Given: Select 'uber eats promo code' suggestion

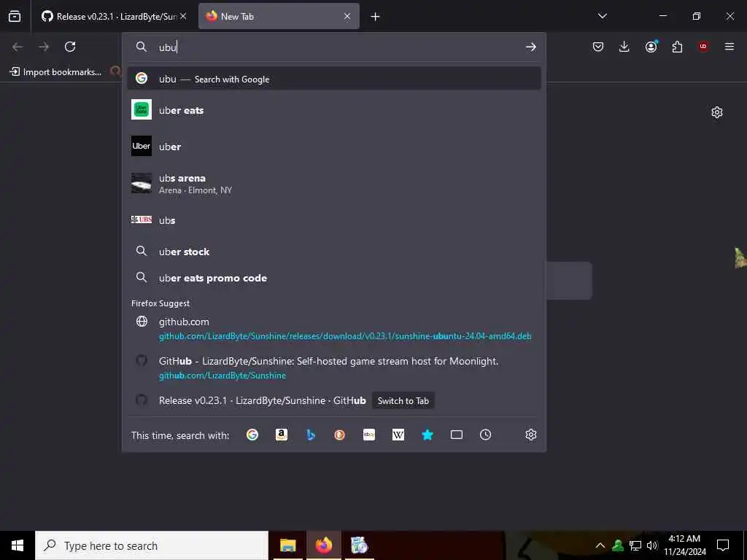Looking at the screenshot, I should [334, 278].
